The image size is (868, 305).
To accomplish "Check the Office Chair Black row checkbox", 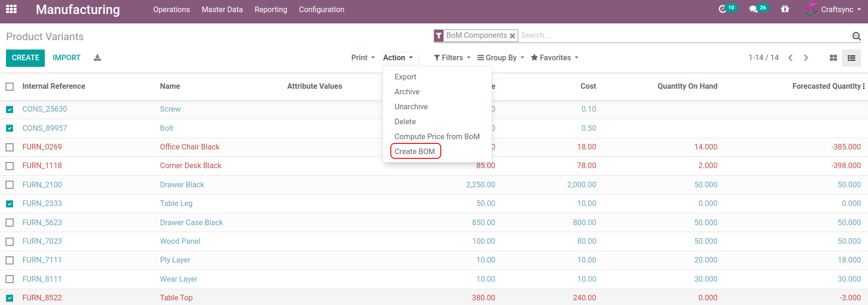I will tap(10, 147).
